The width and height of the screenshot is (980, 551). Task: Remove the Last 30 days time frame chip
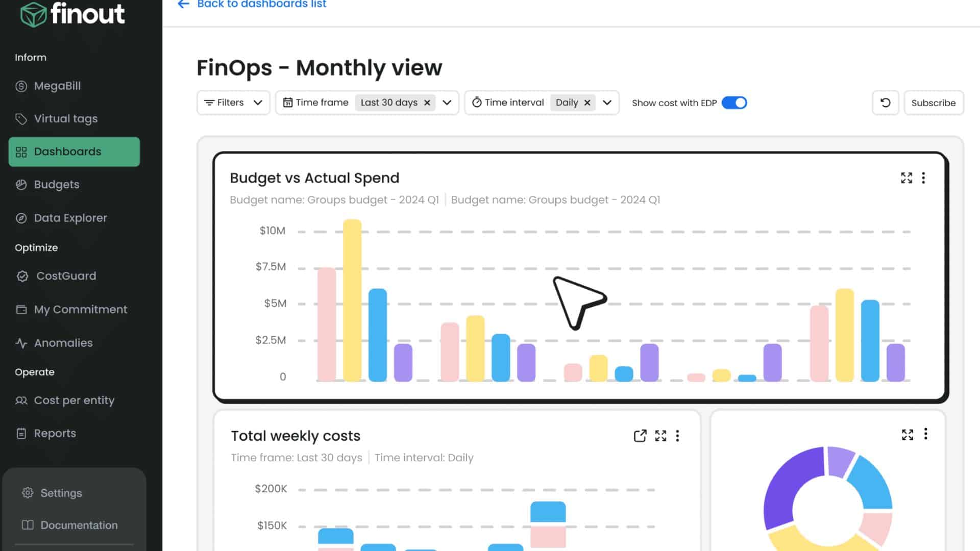coord(427,103)
